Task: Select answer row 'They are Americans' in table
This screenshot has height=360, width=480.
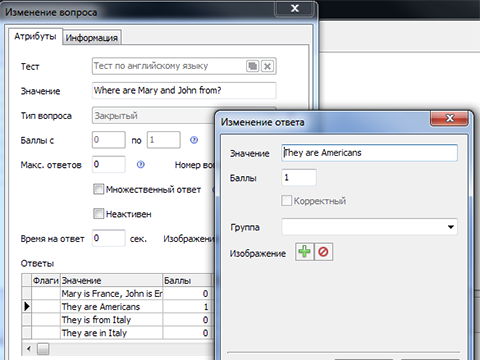Action: [x=117, y=306]
